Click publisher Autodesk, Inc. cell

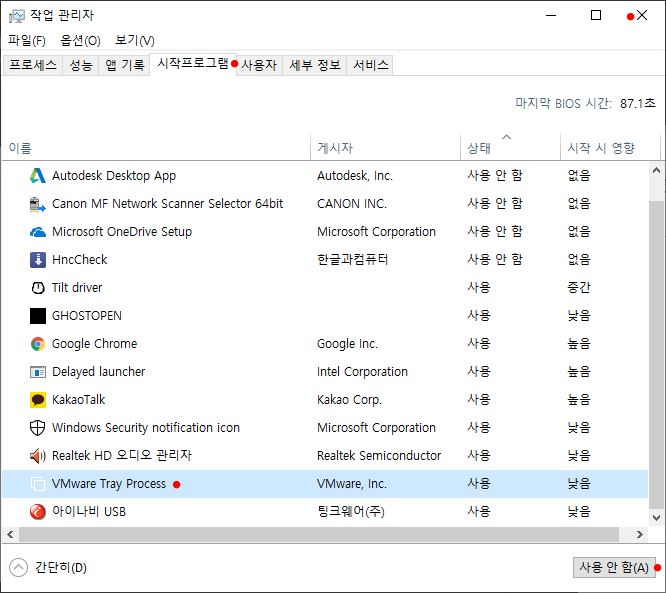tap(355, 176)
